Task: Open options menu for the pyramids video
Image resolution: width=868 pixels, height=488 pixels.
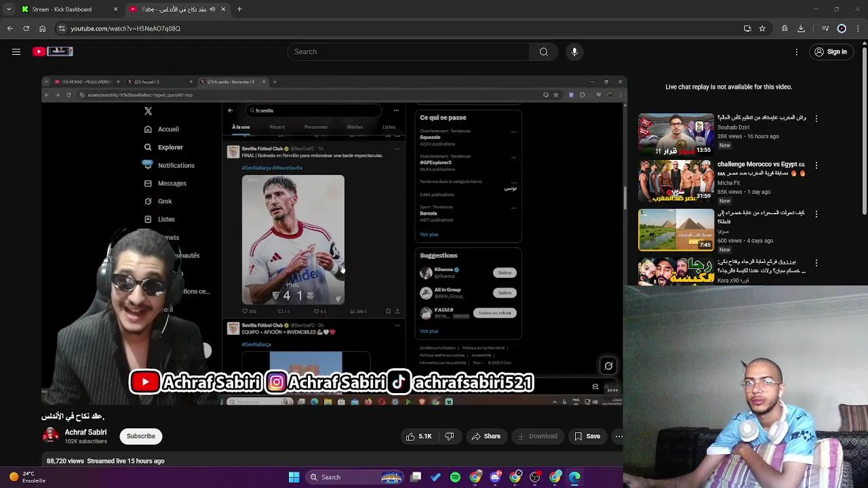Action: (816, 214)
